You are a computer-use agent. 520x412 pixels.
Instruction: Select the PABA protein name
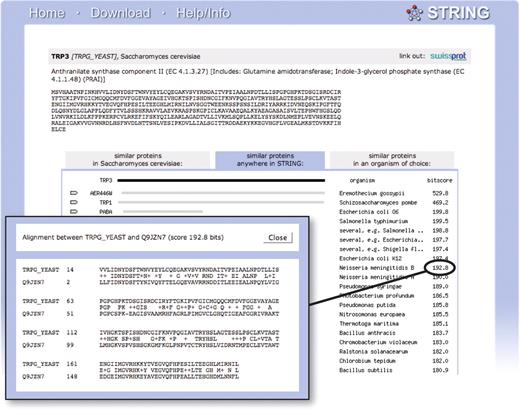click(x=106, y=212)
